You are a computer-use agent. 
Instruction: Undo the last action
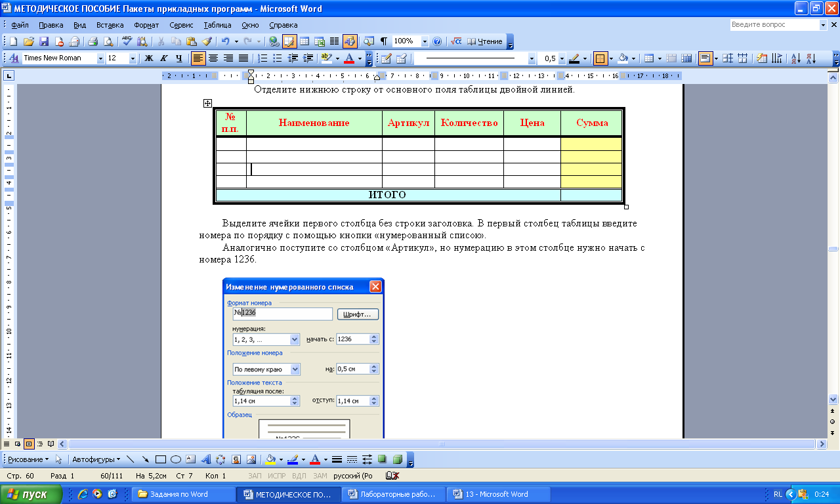[x=225, y=41]
